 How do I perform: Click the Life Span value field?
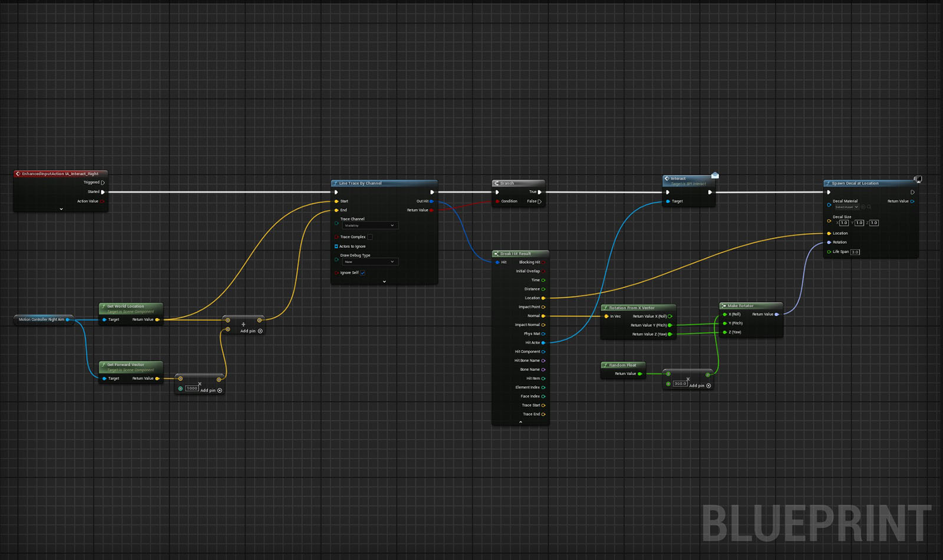point(855,252)
